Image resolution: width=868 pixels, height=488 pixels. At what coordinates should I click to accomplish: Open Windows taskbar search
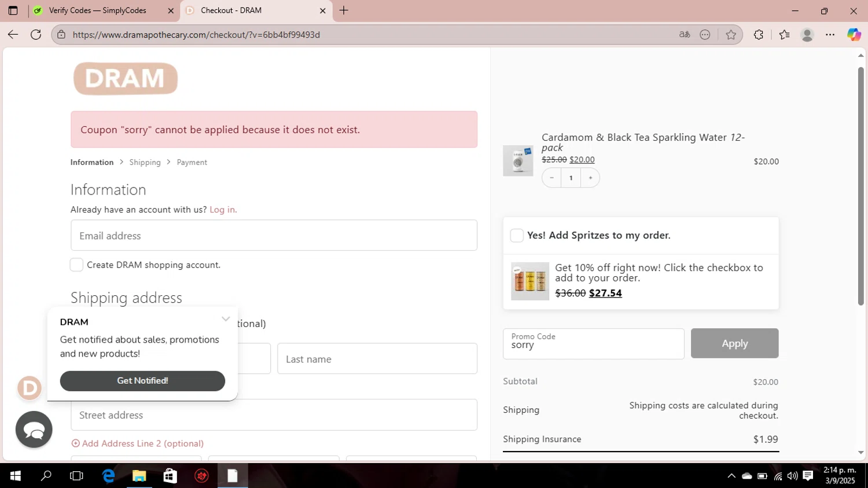coord(46,476)
